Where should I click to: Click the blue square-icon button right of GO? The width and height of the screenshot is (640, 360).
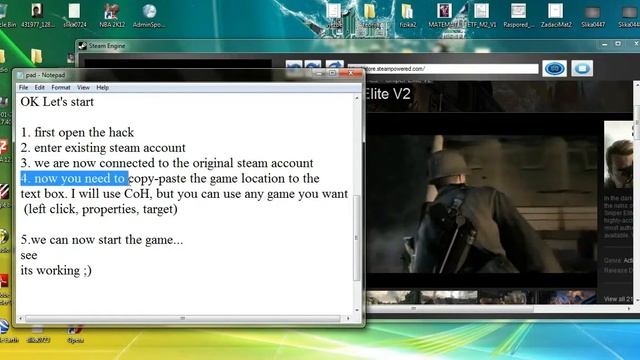(582, 69)
